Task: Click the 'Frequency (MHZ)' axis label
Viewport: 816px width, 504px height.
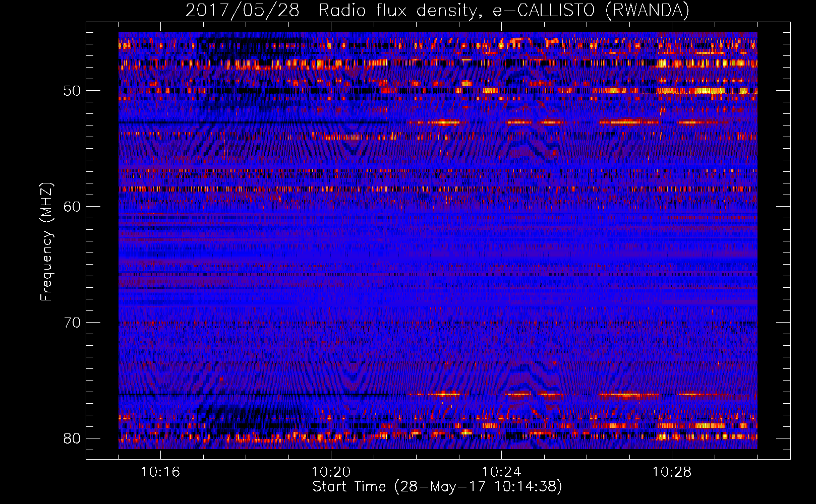Action: click(46, 242)
